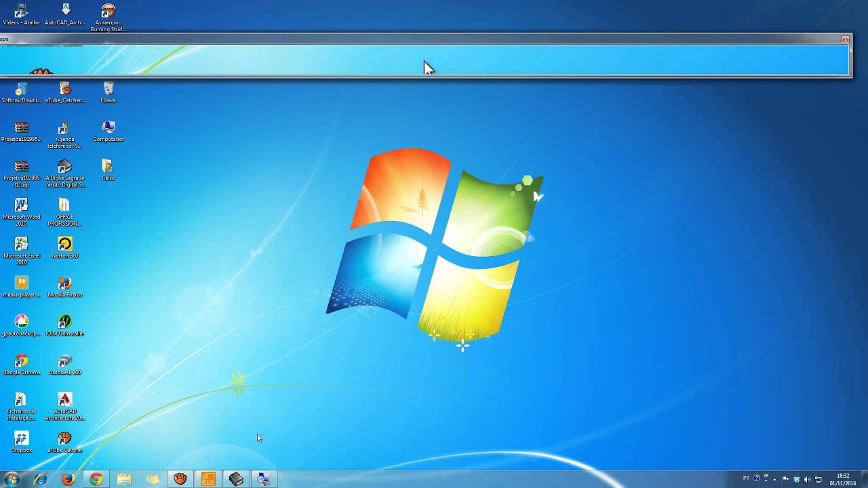Open the SoftonicDownl... desktop icon

21,93
